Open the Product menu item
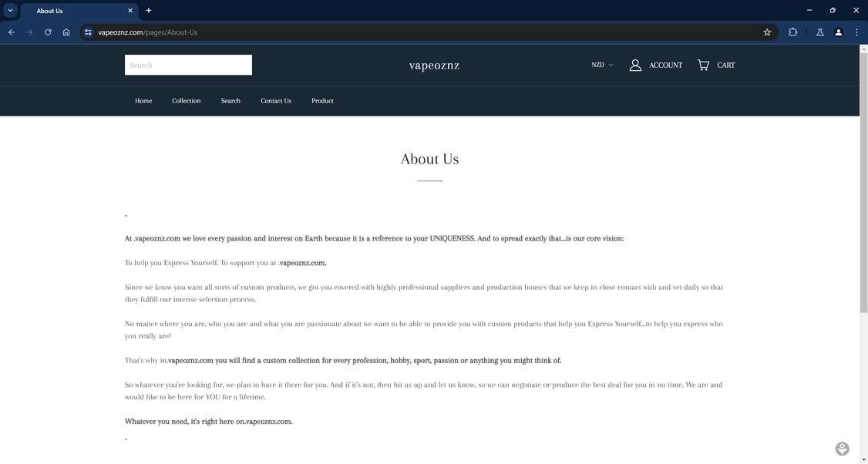This screenshot has height=464, width=868. click(x=322, y=101)
